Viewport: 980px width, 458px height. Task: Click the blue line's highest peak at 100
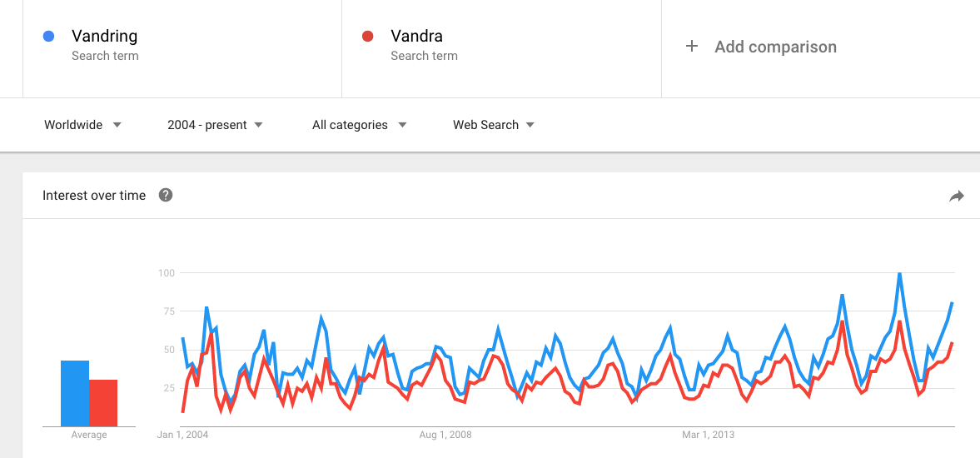pos(899,274)
